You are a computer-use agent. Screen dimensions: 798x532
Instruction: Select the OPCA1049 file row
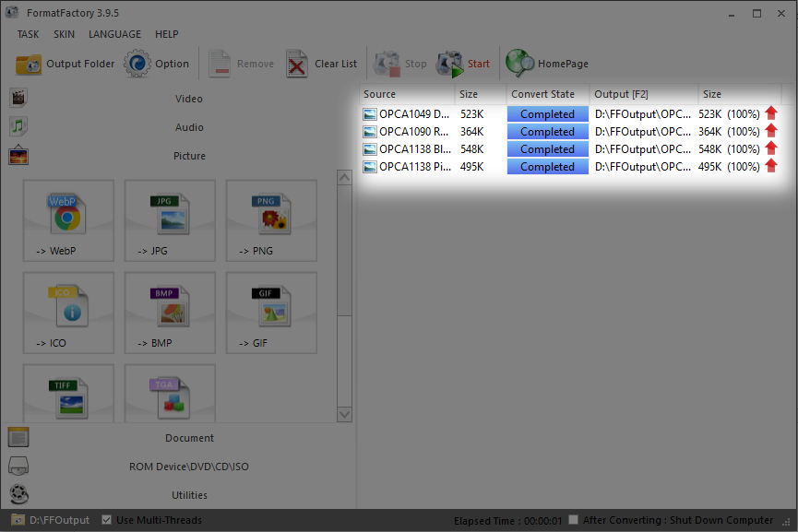pos(415,114)
